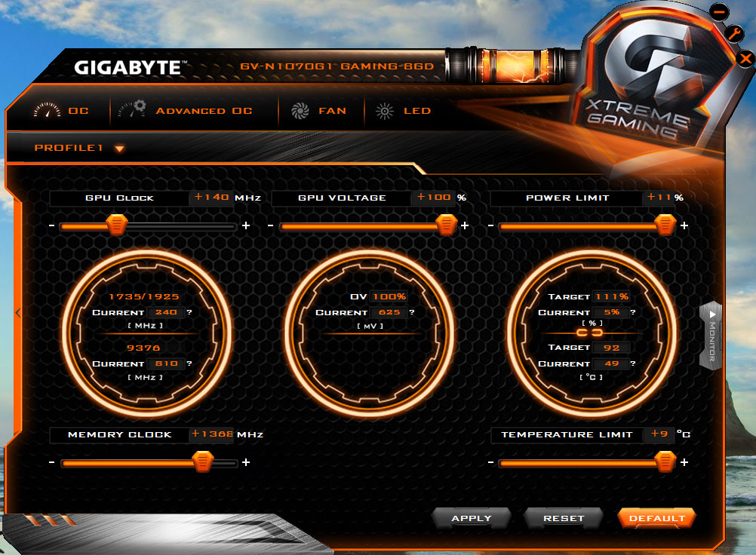The height and width of the screenshot is (555, 756).
Task: Decrease Power Limit with the minus button
Action: coord(491,225)
